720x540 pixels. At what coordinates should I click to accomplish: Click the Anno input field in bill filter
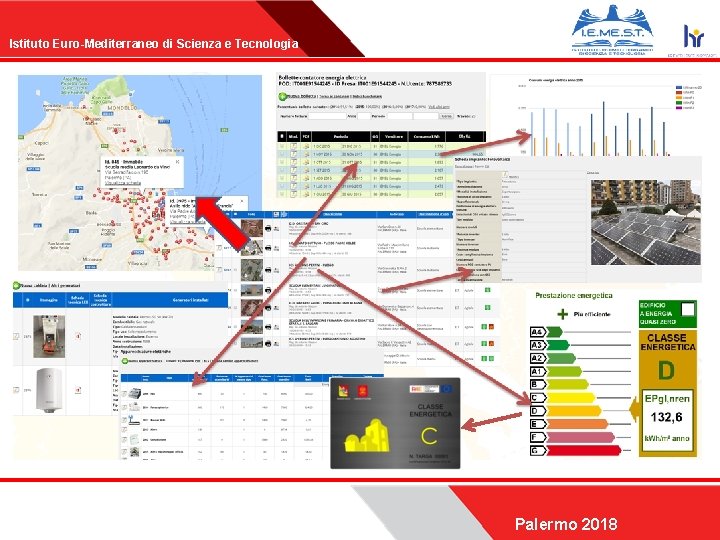pos(364,117)
